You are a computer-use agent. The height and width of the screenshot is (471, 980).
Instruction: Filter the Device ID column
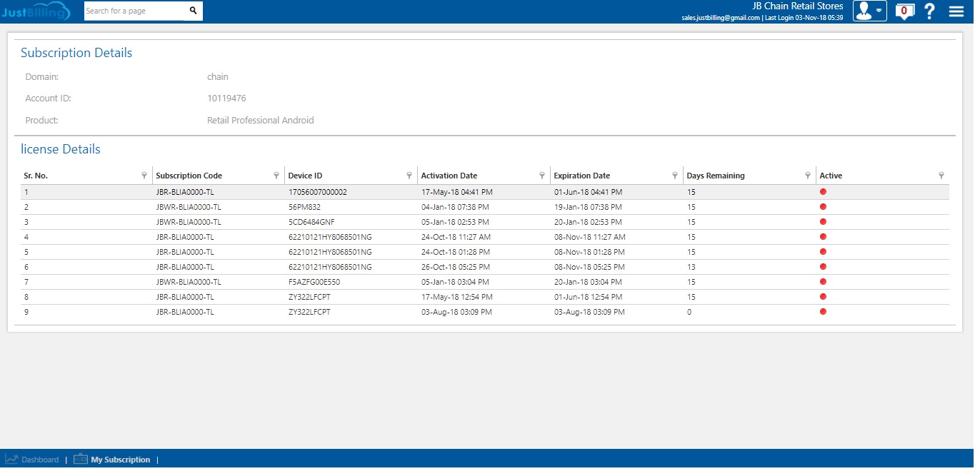pos(409,176)
